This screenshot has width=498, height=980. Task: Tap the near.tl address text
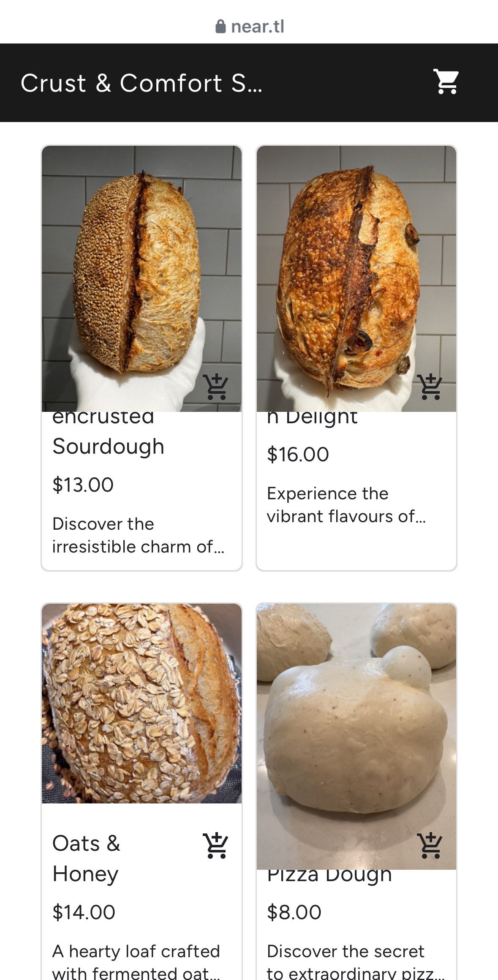click(x=258, y=27)
